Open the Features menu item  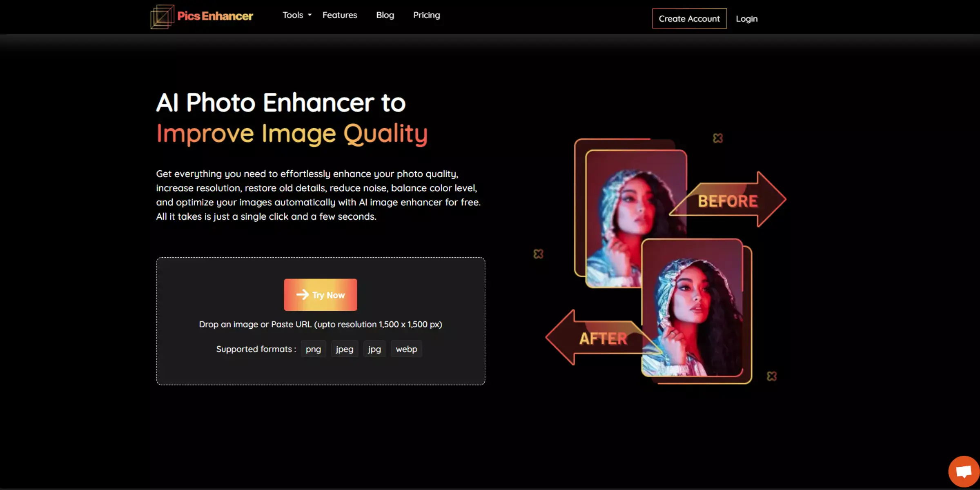[x=339, y=14]
